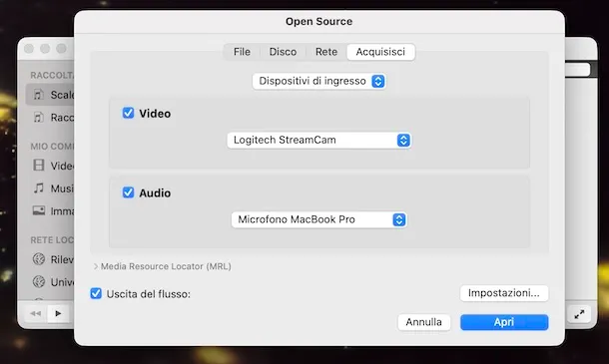Select the Raccolta music note icon in sidebar

39,118
